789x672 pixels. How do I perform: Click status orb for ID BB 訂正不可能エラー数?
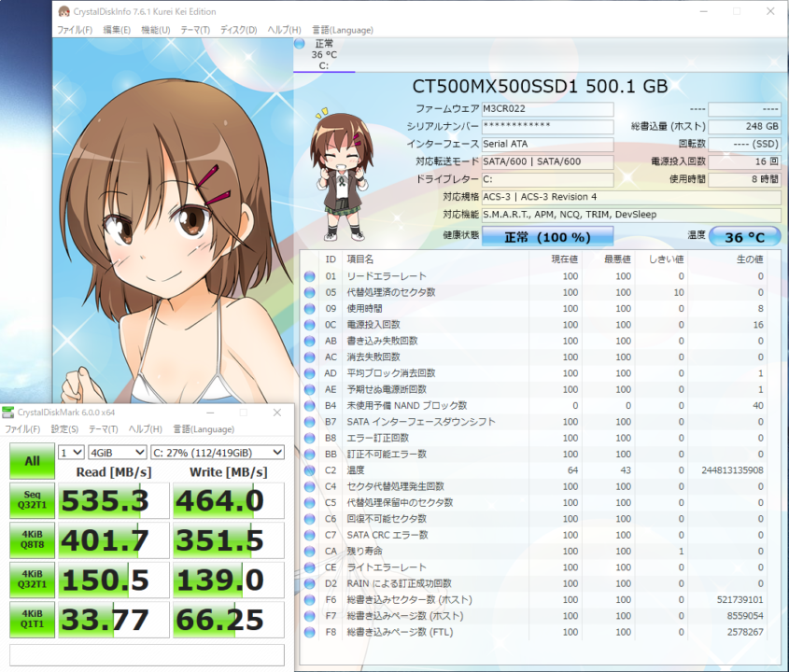coord(309,454)
